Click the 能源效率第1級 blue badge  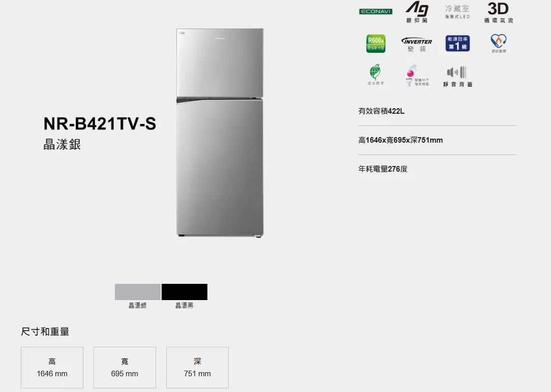pyautogui.click(x=457, y=43)
